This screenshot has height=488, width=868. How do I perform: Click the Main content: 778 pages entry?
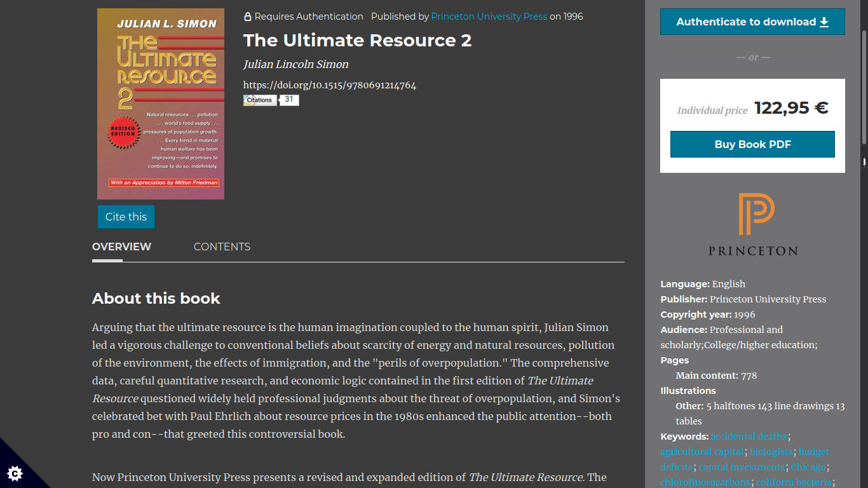pyautogui.click(x=716, y=376)
